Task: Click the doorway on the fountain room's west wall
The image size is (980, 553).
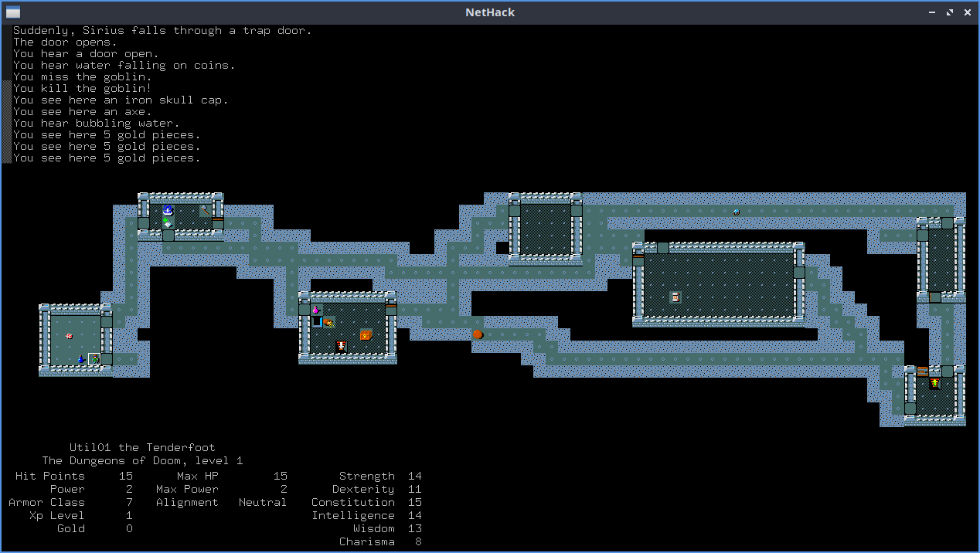Action: pos(144,223)
